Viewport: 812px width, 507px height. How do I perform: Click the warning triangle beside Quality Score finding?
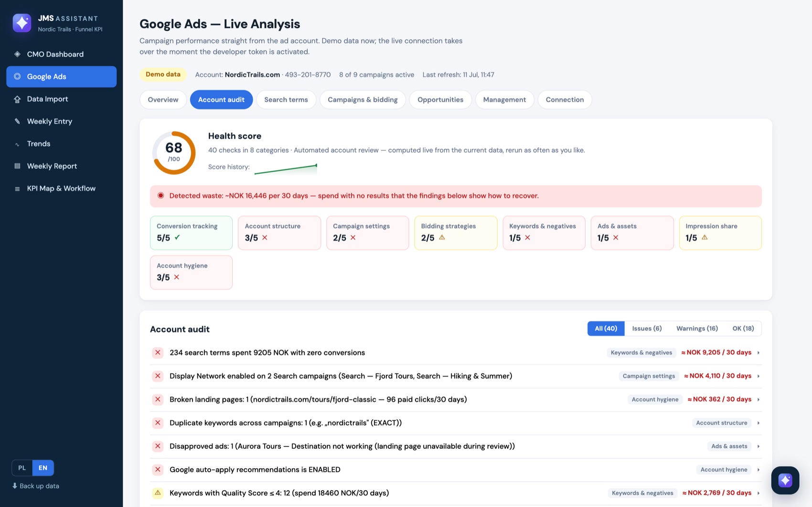click(158, 493)
